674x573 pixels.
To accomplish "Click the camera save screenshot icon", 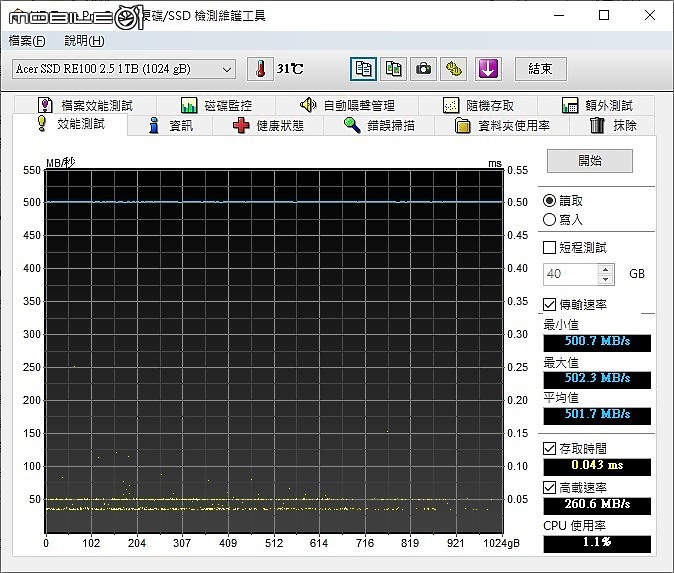I will tap(423, 69).
